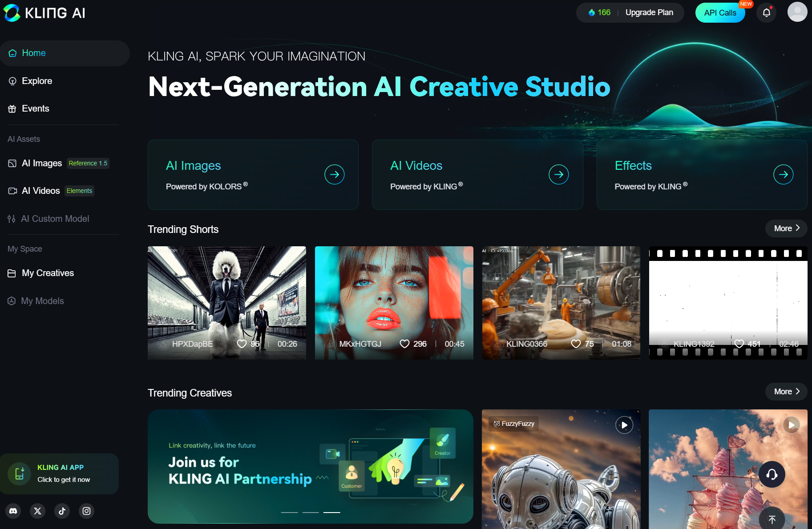Open the user profile avatar

click(797, 12)
